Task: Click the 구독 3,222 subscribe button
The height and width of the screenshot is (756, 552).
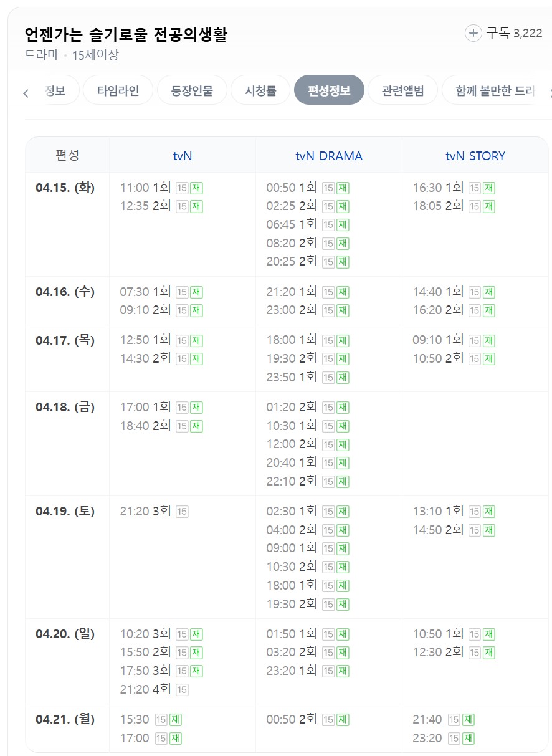Action: (504, 33)
